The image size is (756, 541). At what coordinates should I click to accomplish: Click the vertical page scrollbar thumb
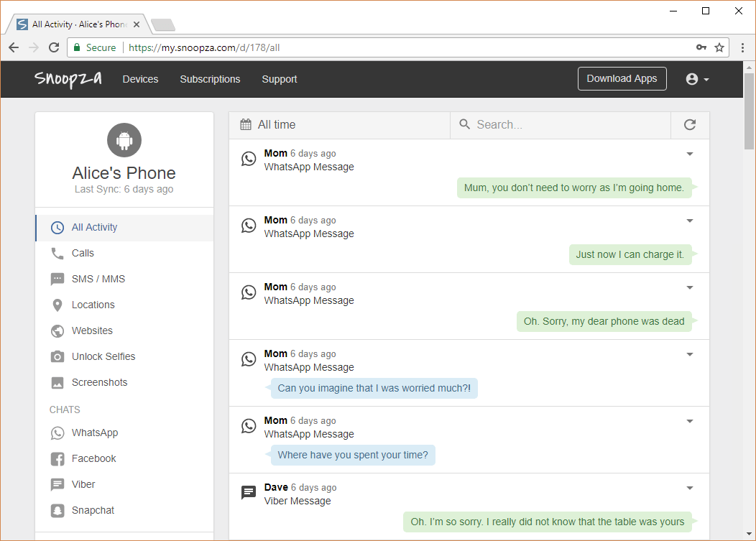pyautogui.click(x=749, y=111)
